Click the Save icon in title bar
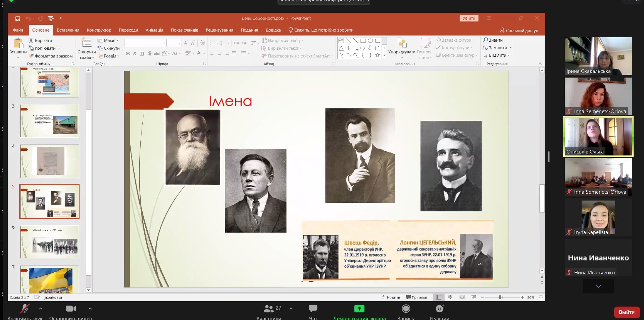The height and width of the screenshot is (320, 644). 18,18
